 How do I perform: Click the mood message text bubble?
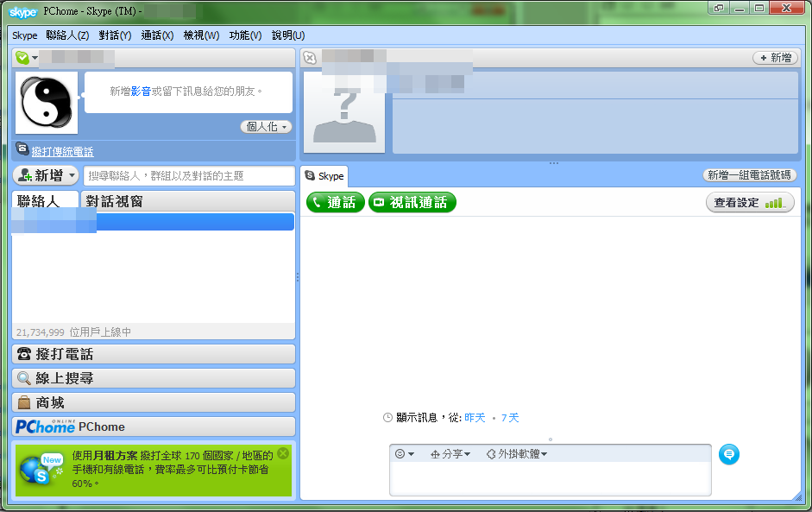point(188,92)
